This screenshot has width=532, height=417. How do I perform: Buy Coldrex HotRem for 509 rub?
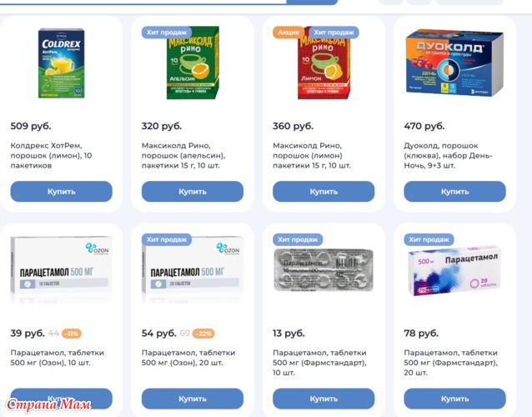62,191
